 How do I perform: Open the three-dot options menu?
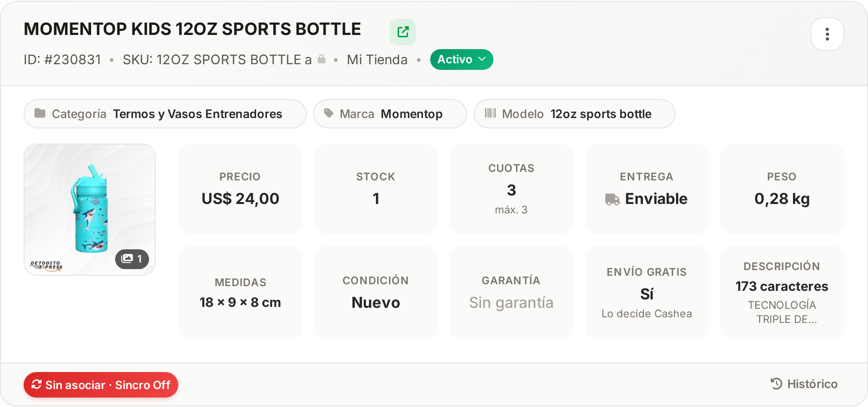pyautogui.click(x=827, y=34)
